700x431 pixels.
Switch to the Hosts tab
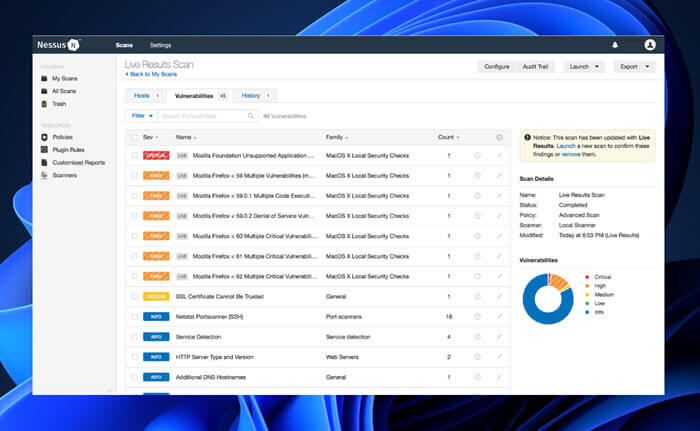tap(146, 96)
